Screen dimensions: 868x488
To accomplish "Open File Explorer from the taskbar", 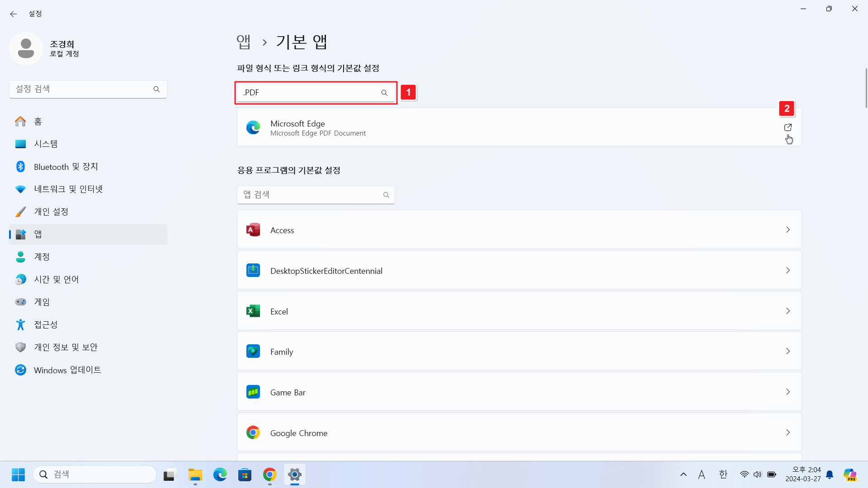I will (195, 474).
